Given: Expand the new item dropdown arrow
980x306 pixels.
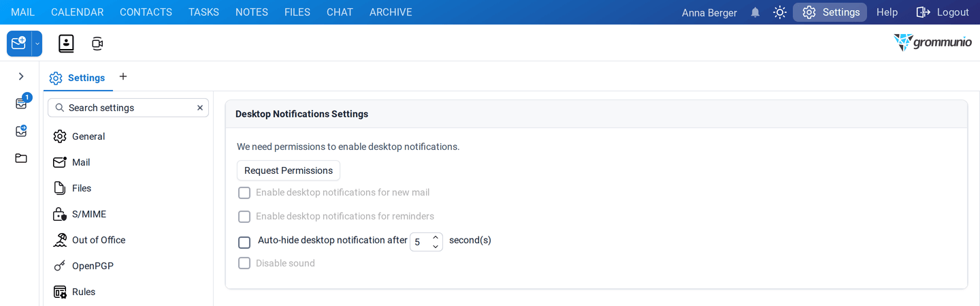Looking at the screenshot, I should [37, 44].
